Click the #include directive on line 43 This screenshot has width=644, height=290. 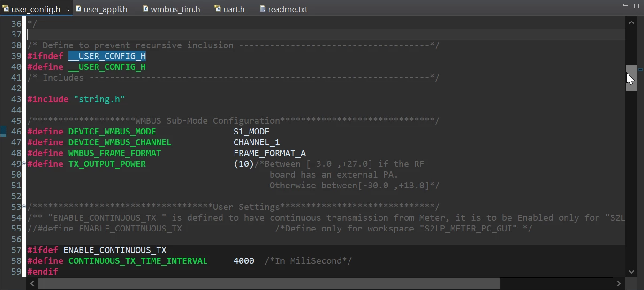(48, 99)
